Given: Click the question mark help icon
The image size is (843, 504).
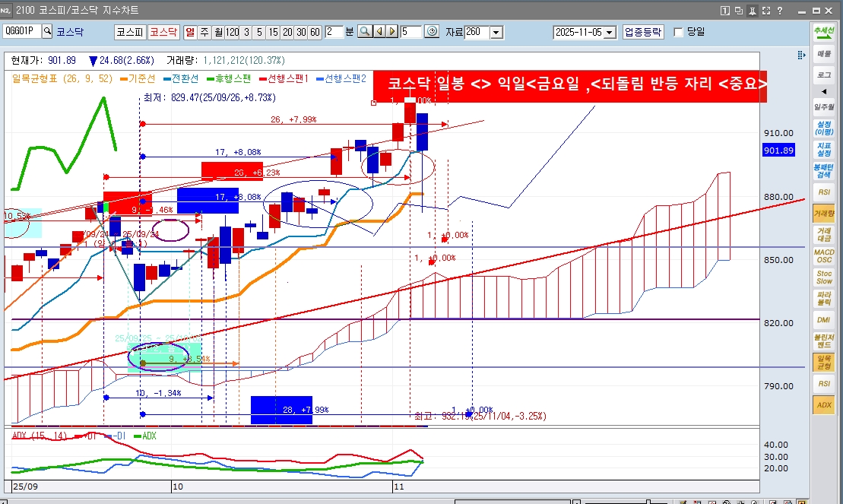Looking at the screenshot, I should point(778,10).
